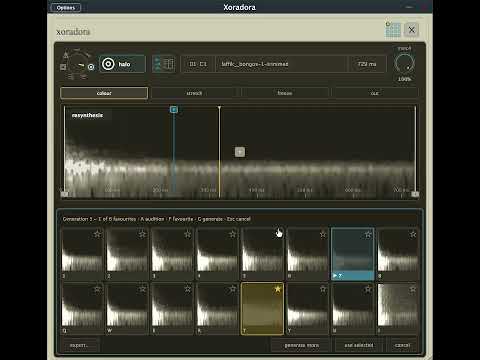
Task: Select variation R thumbnail
Action: pyautogui.click(x=217, y=309)
